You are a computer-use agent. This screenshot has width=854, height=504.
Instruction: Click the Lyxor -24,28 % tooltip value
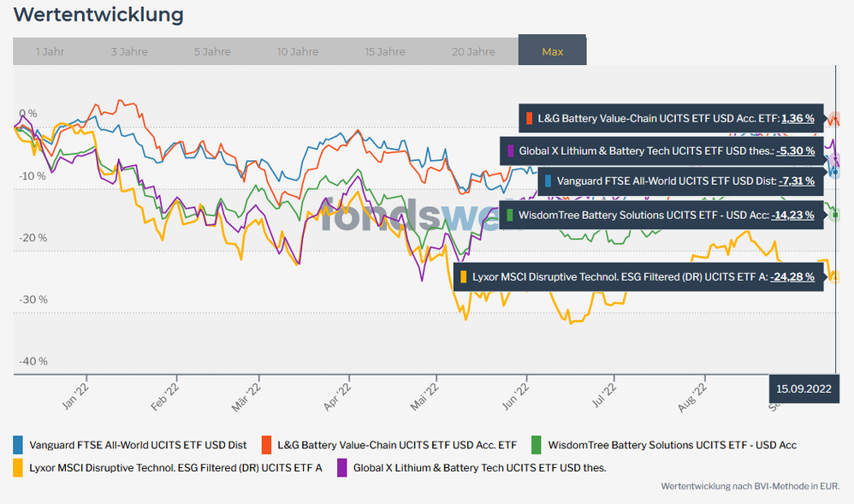click(x=792, y=276)
